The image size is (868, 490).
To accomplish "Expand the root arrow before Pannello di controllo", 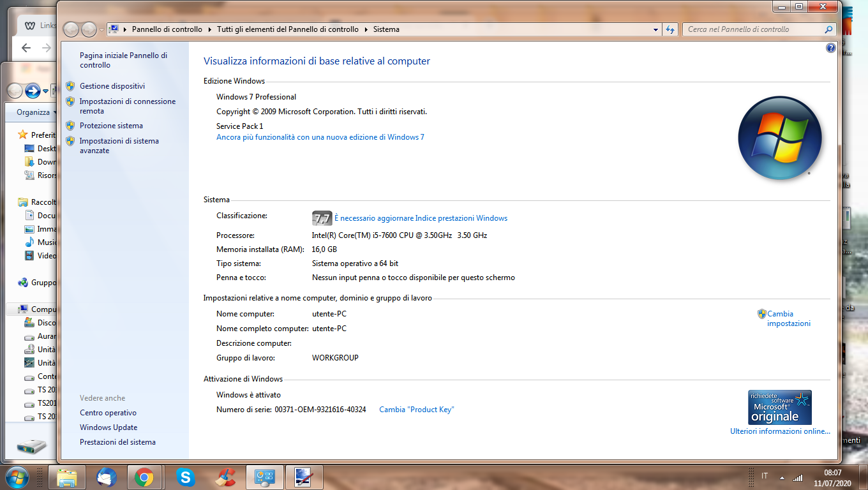I will 125,29.
